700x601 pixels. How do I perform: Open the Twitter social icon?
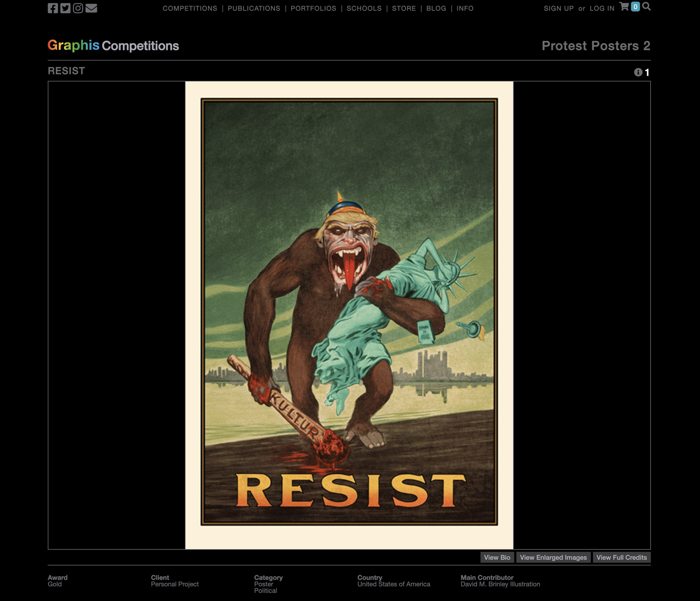coord(65,8)
